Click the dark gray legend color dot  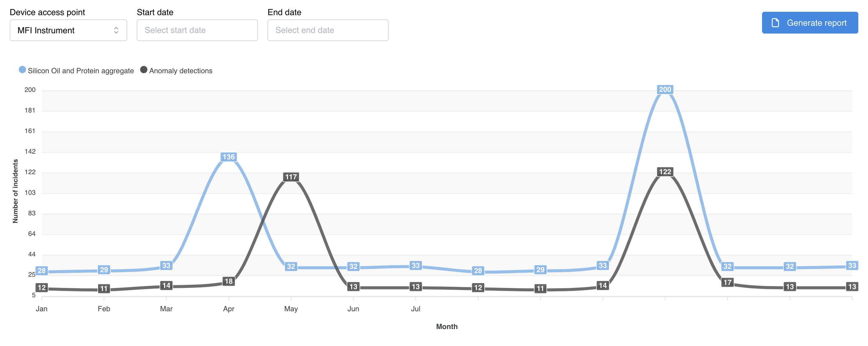(143, 70)
